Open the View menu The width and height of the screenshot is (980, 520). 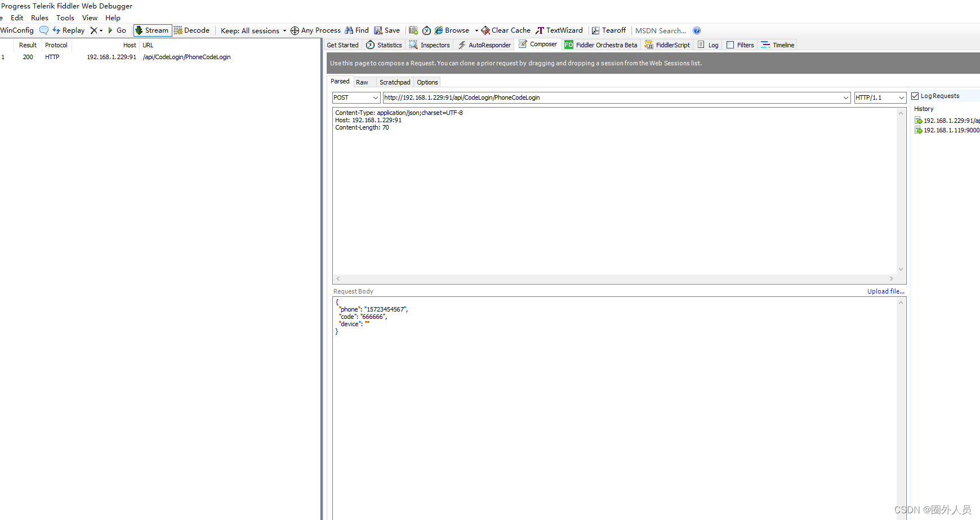click(x=90, y=17)
